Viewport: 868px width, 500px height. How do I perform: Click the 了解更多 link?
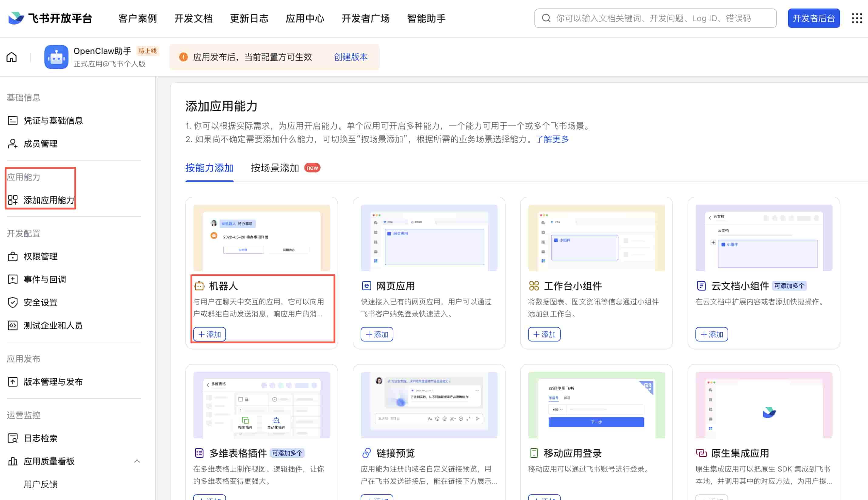pyautogui.click(x=552, y=139)
